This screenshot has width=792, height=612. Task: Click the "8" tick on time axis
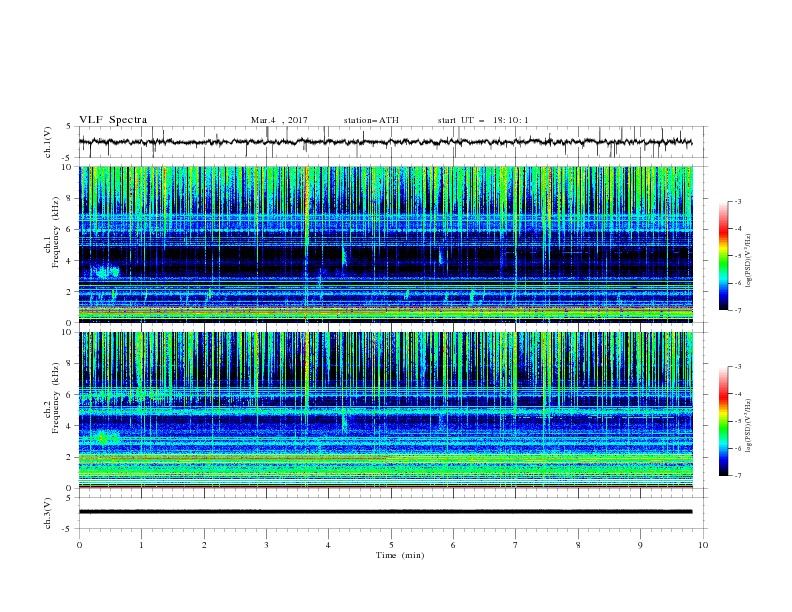coord(578,545)
